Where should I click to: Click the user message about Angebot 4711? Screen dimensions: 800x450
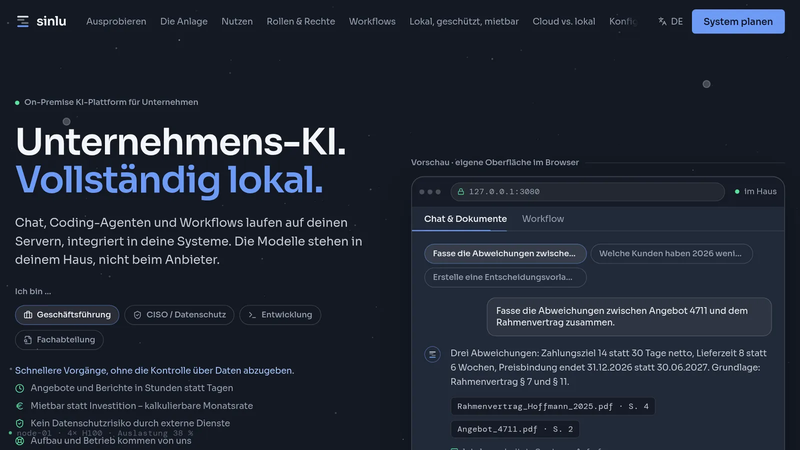[629, 317]
